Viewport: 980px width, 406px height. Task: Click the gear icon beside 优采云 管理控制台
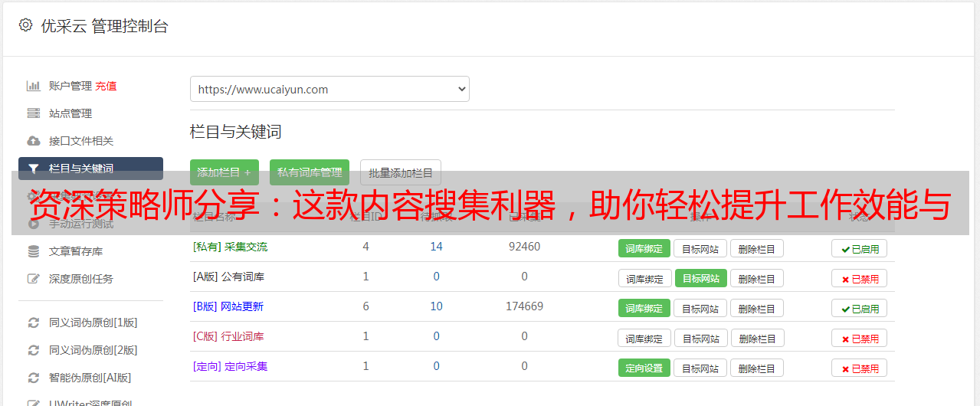point(25,25)
